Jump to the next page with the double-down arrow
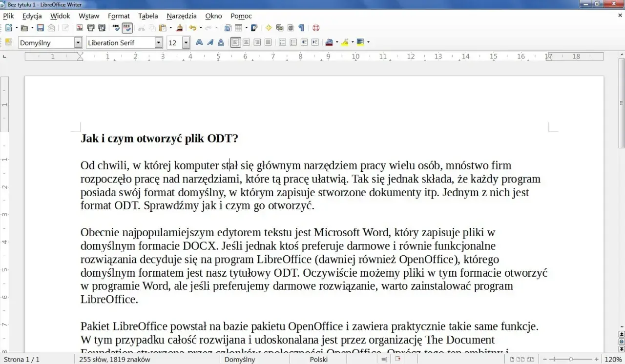 [x=622, y=349]
